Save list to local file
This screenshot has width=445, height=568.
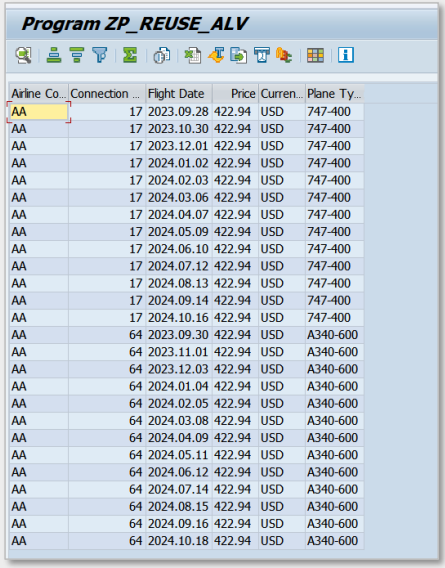click(x=238, y=55)
